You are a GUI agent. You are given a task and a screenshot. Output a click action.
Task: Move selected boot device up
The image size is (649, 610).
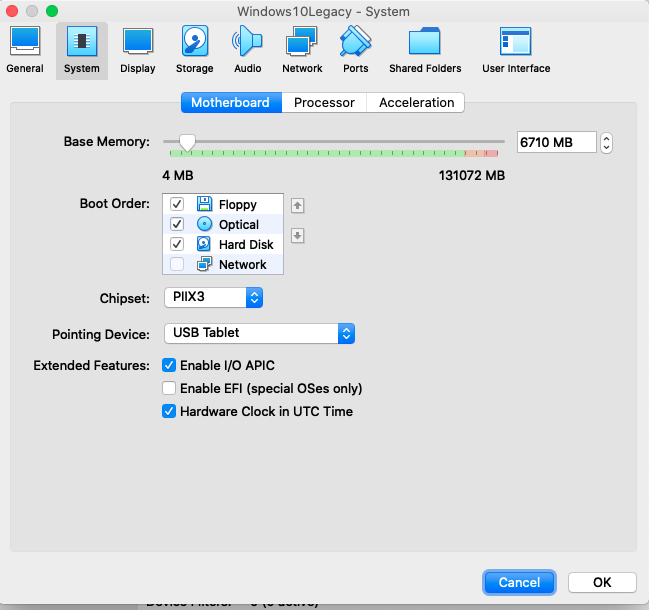[297, 206]
